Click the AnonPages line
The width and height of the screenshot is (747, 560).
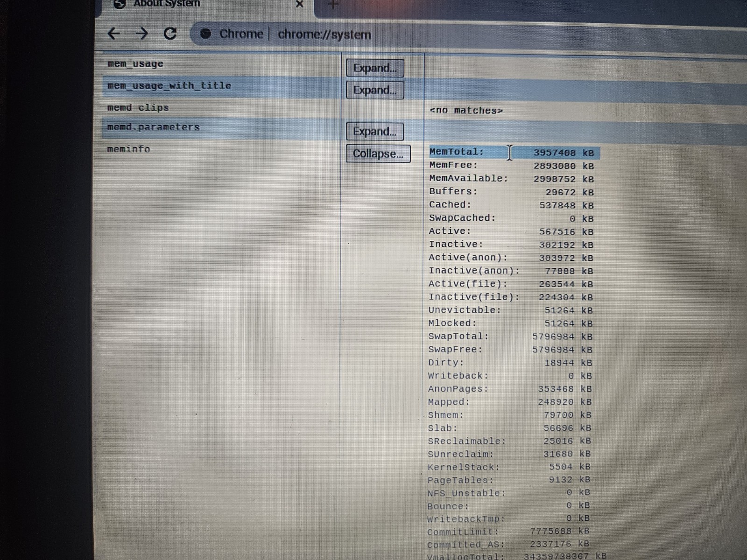510,389
